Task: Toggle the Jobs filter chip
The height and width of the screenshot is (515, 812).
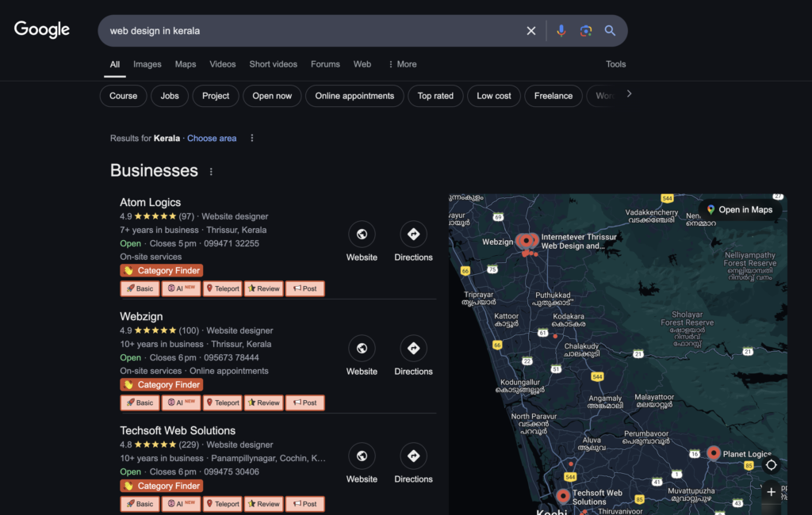Action: click(170, 96)
